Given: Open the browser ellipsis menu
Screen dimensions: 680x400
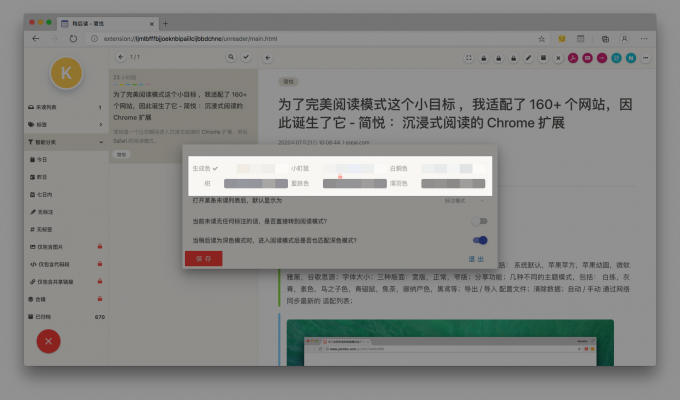Looking at the screenshot, I should (644, 39).
